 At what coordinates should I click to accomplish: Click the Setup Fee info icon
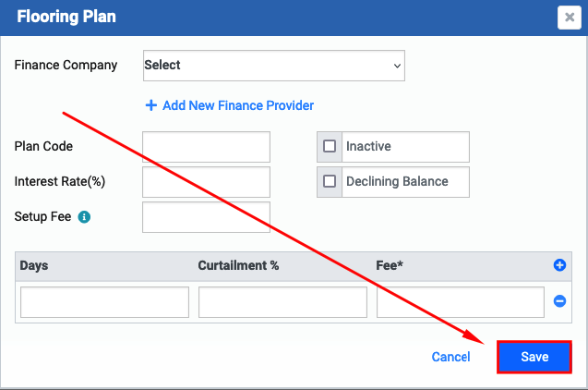[84, 217]
